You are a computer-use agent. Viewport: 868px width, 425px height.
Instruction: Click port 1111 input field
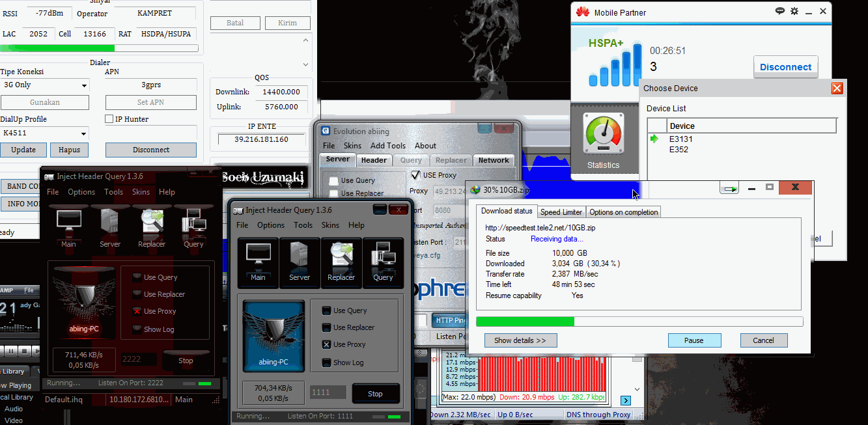pyautogui.click(x=329, y=392)
